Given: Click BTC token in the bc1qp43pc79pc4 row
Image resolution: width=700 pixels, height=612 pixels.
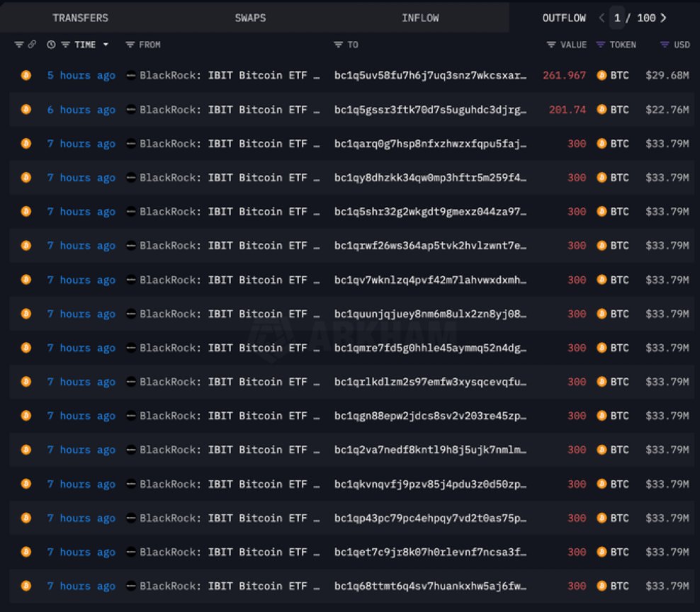Looking at the screenshot, I should 613,518.
